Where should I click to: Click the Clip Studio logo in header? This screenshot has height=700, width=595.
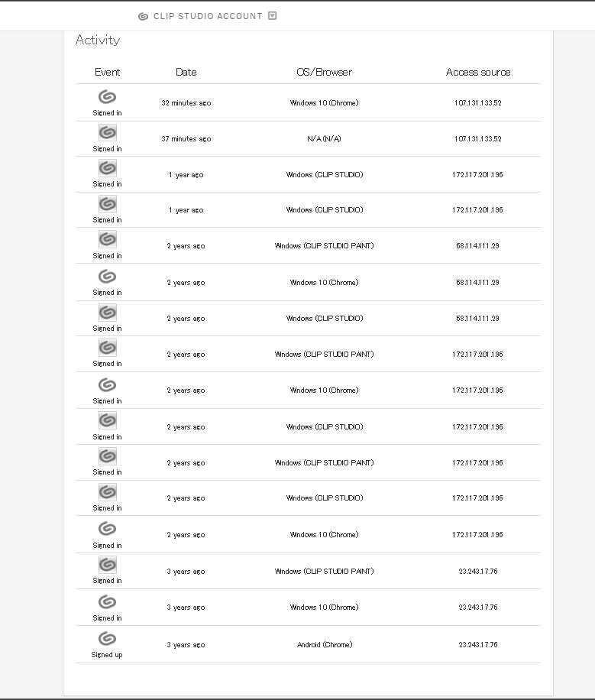[x=143, y=17]
